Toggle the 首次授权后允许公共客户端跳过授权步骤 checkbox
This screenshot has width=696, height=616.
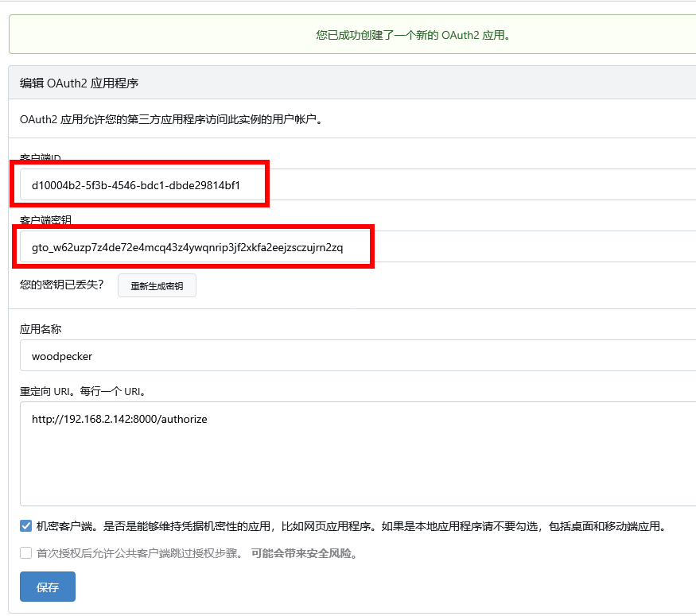[x=26, y=553]
